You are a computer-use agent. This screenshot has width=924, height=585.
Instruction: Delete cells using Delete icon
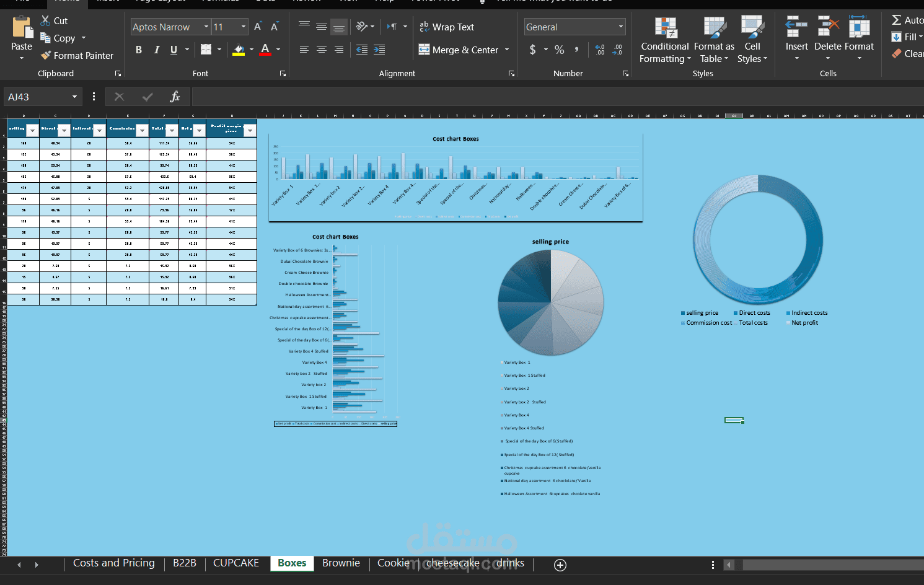tap(828, 27)
